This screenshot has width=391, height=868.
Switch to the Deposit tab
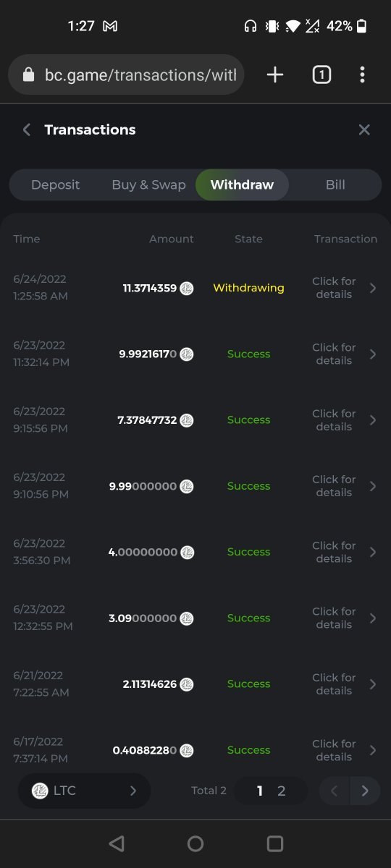pos(55,184)
